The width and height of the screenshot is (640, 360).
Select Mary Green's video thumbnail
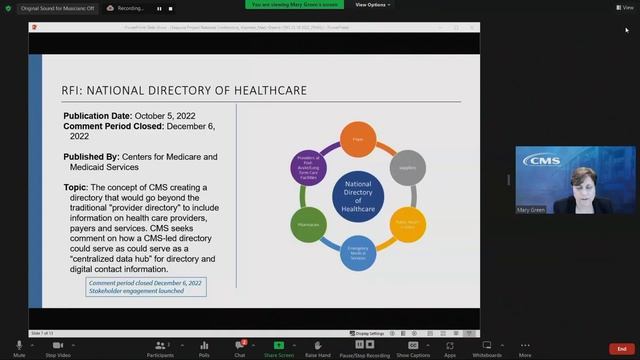(x=576, y=180)
